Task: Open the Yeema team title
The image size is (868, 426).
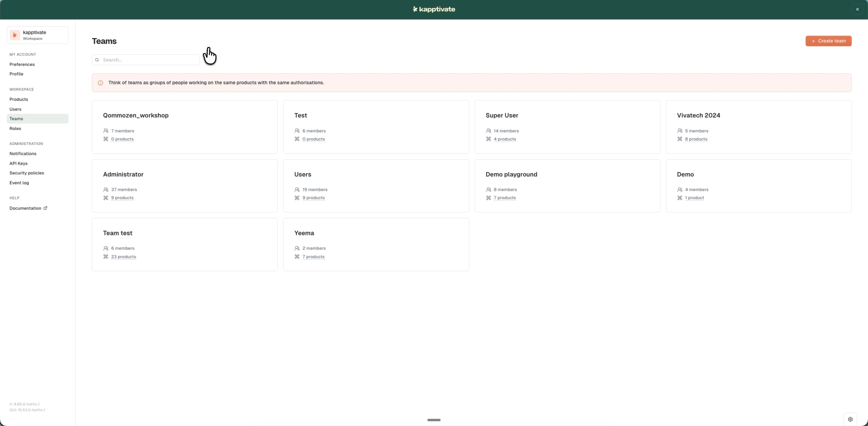Action: (x=304, y=233)
